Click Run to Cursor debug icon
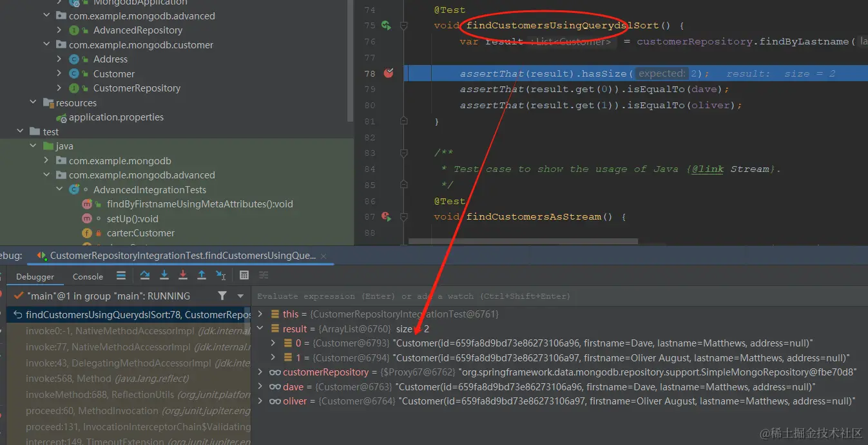 pyautogui.click(x=221, y=276)
